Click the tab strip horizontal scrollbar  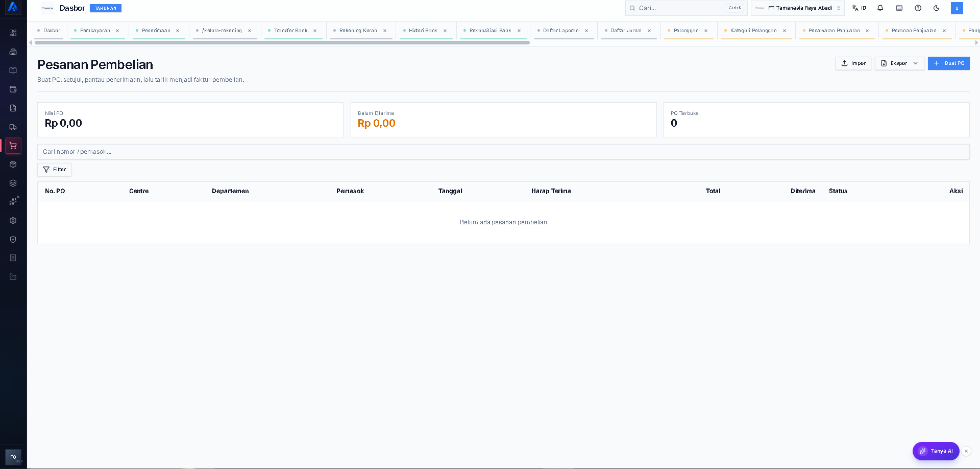(282, 43)
